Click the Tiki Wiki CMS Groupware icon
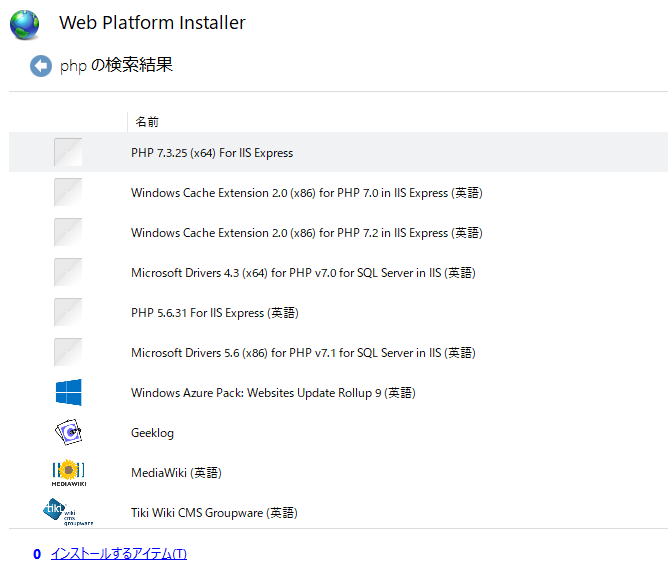Viewport: 668px width, 580px height. [x=68, y=512]
